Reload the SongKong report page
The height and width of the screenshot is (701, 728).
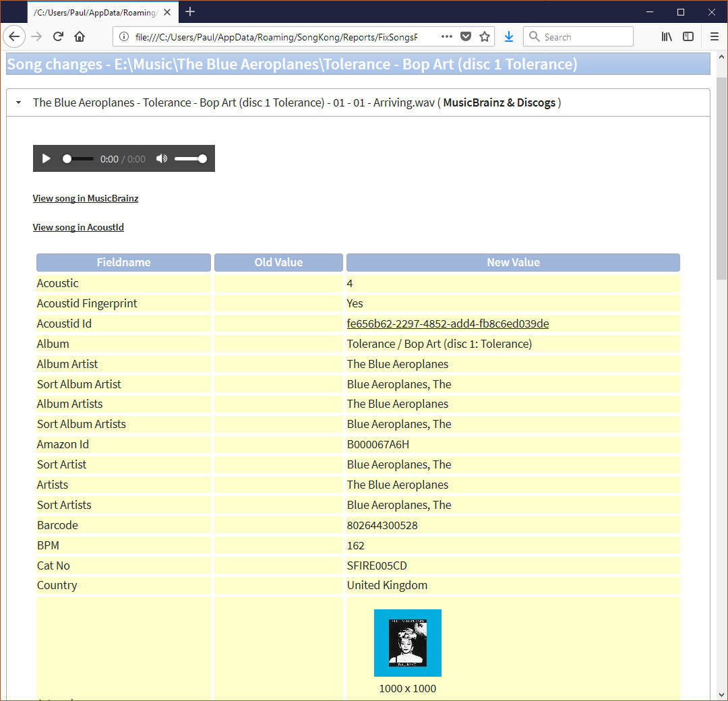(58, 36)
